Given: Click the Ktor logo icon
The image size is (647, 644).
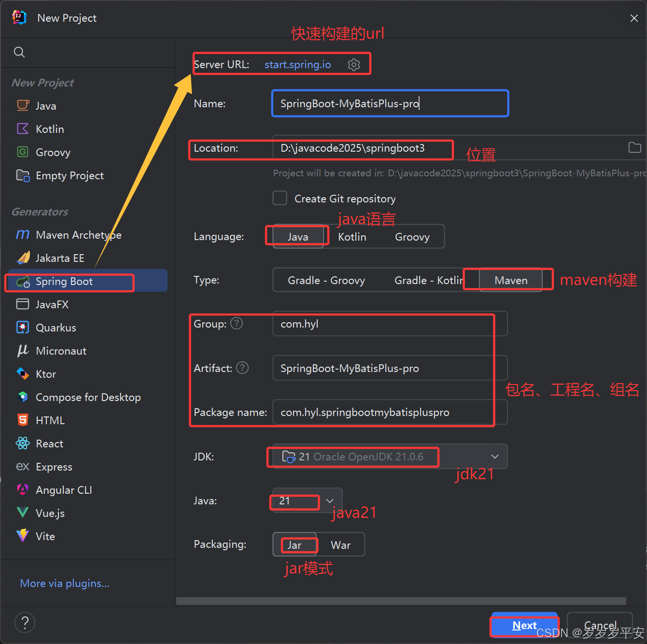Looking at the screenshot, I should point(23,373).
